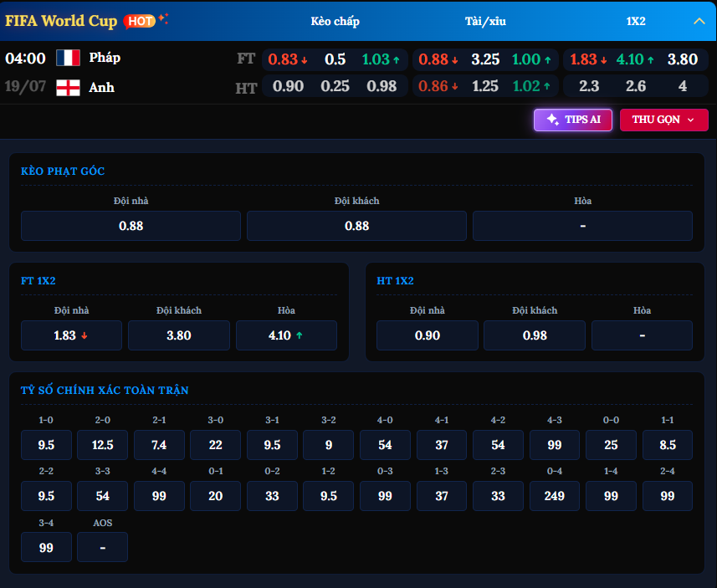Collapse the FIFA World Cup section chevron
Screen dimensions: 717x588
click(x=699, y=21)
